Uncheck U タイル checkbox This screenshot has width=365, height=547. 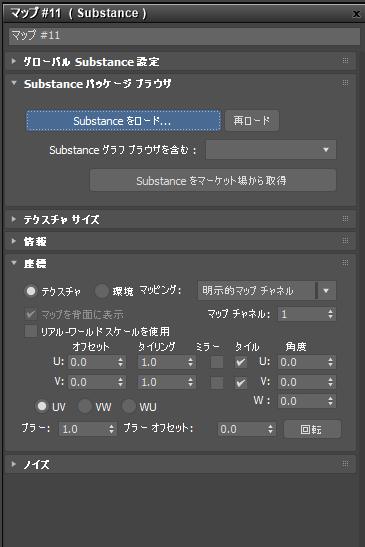(x=241, y=362)
